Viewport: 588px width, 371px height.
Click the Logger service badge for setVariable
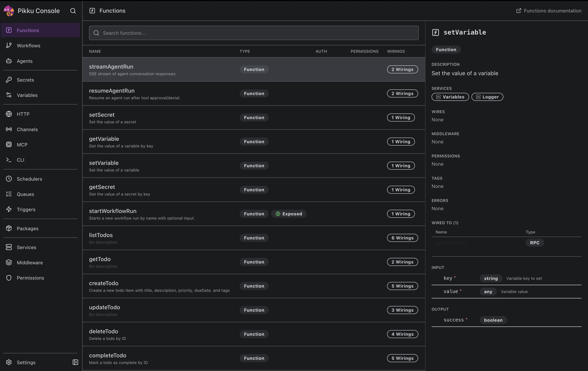487,97
